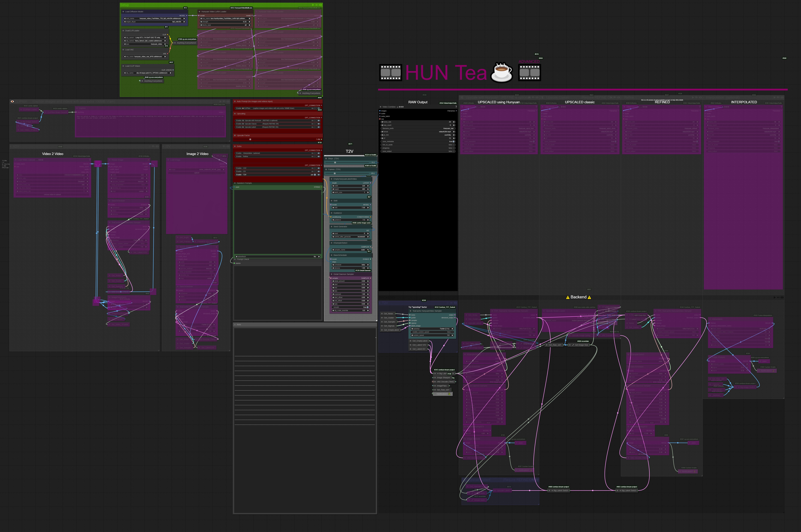The width and height of the screenshot is (801, 532).
Task: Click eye icon in CLIPtion group header
Action: click(12, 102)
